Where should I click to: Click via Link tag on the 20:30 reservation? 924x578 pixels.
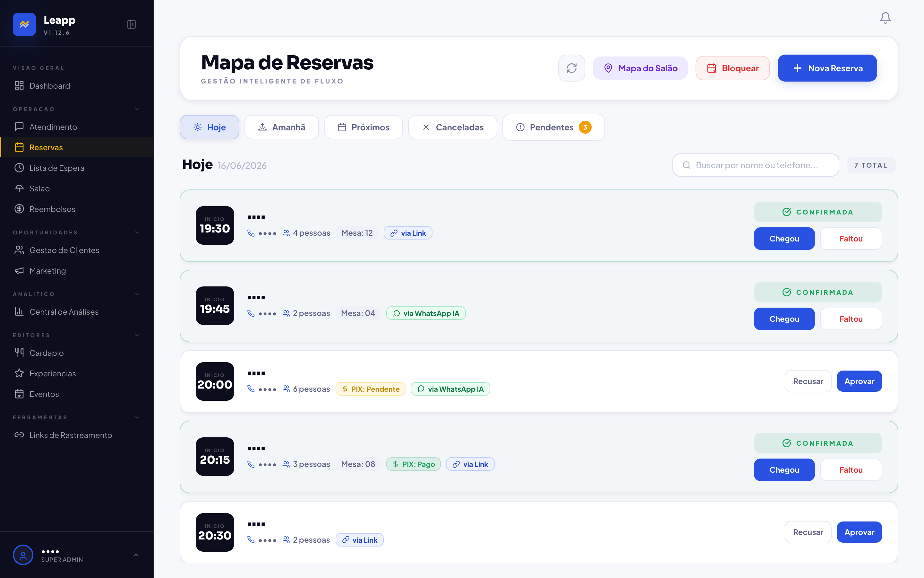pyautogui.click(x=359, y=540)
